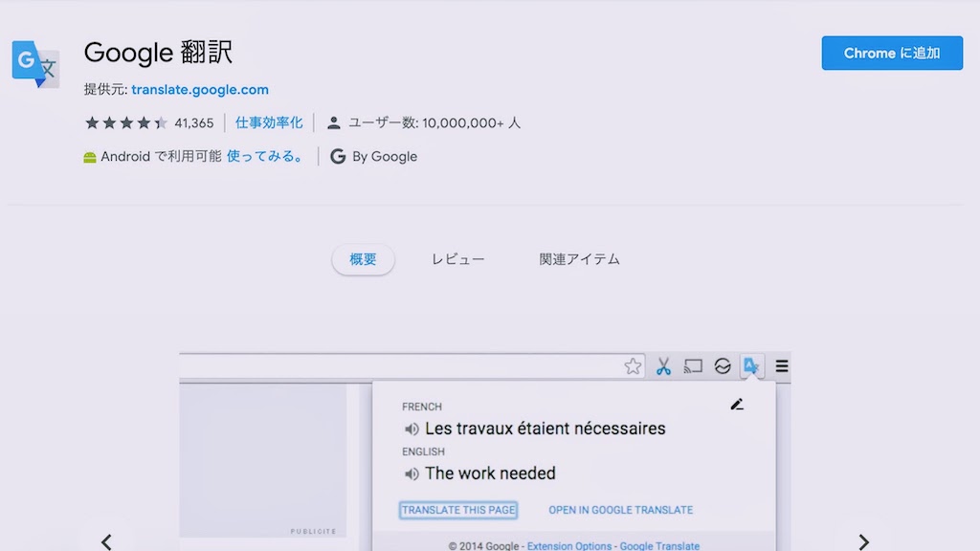The image size is (980, 551).
Task: Open the Extension Options link
Action: (568, 545)
